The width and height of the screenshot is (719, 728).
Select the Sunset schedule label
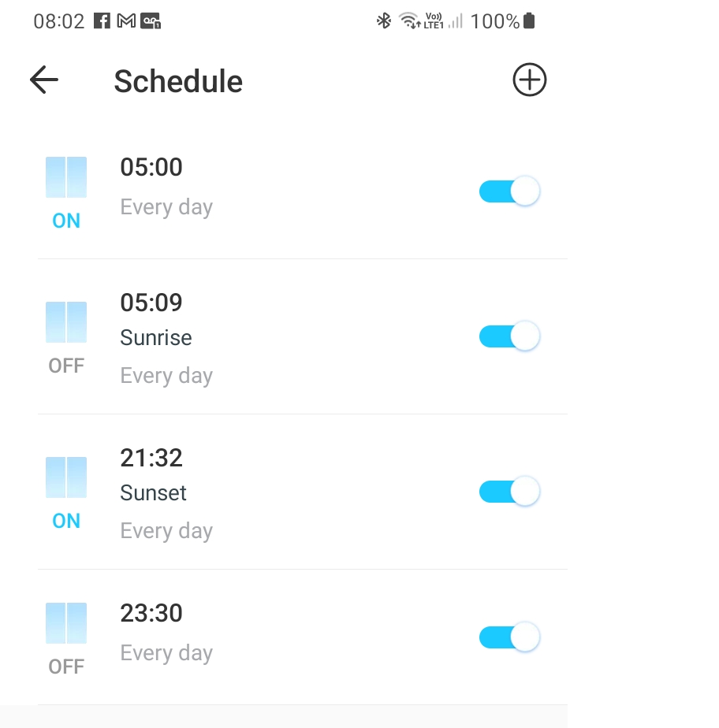point(153,492)
